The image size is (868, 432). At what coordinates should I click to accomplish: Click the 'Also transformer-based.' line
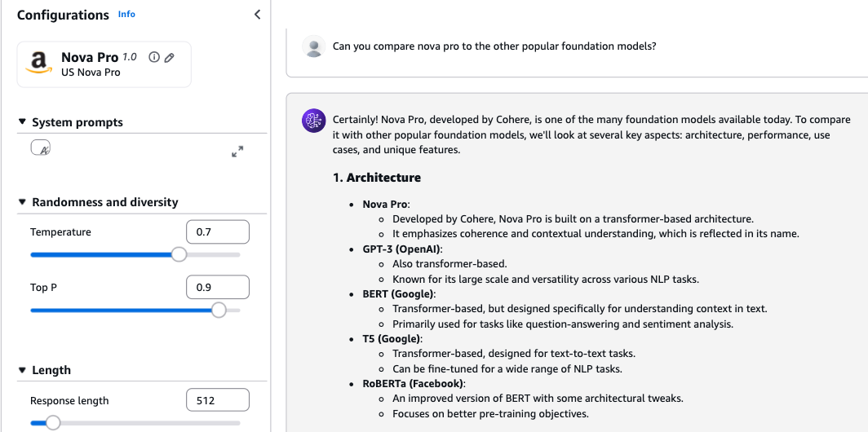coord(449,264)
